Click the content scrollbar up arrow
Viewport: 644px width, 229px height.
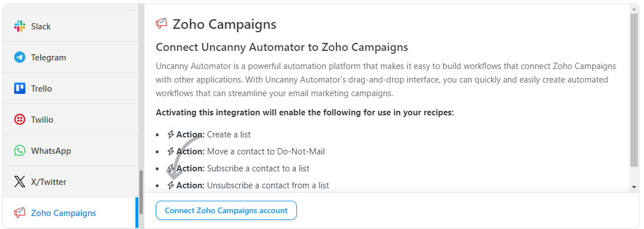click(634, 9)
